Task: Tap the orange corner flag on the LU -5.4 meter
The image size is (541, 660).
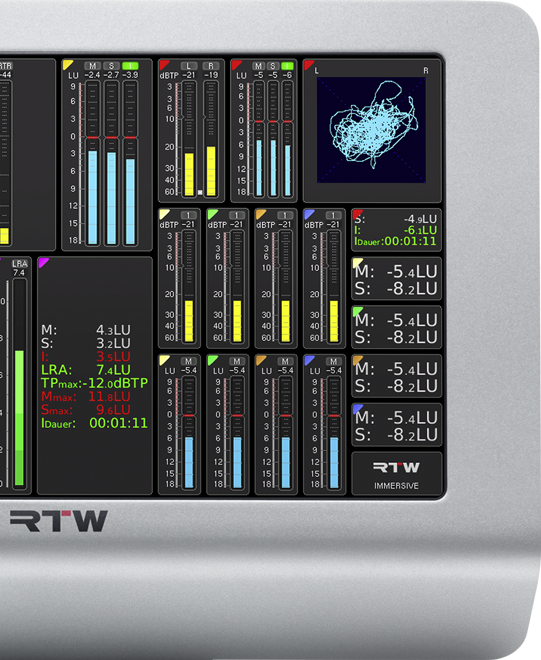Action: [x=260, y=359]
